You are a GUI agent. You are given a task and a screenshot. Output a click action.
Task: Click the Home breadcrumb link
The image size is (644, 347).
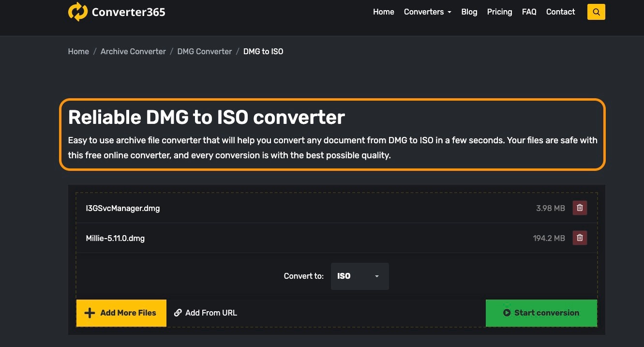click(78, 51)
